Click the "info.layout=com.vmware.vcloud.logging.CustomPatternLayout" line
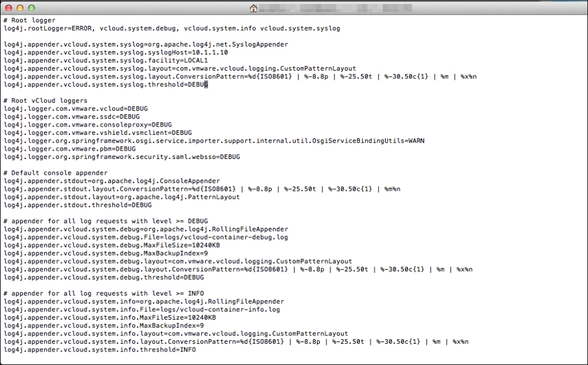The width and height of the screenshot is (588, 365). 176,334
